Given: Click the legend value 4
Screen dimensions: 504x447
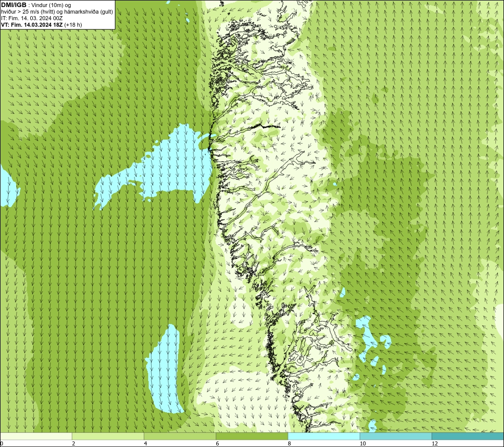Looking at the screenshot, I should click(x=146, y=443).
